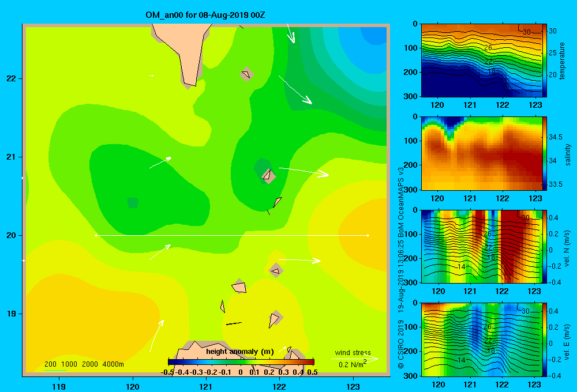Image resolution: width=577 pixels, height=392 pixels.
Task: Click the -0.5 tick on height anomaly scale
Action: (167, 372)
